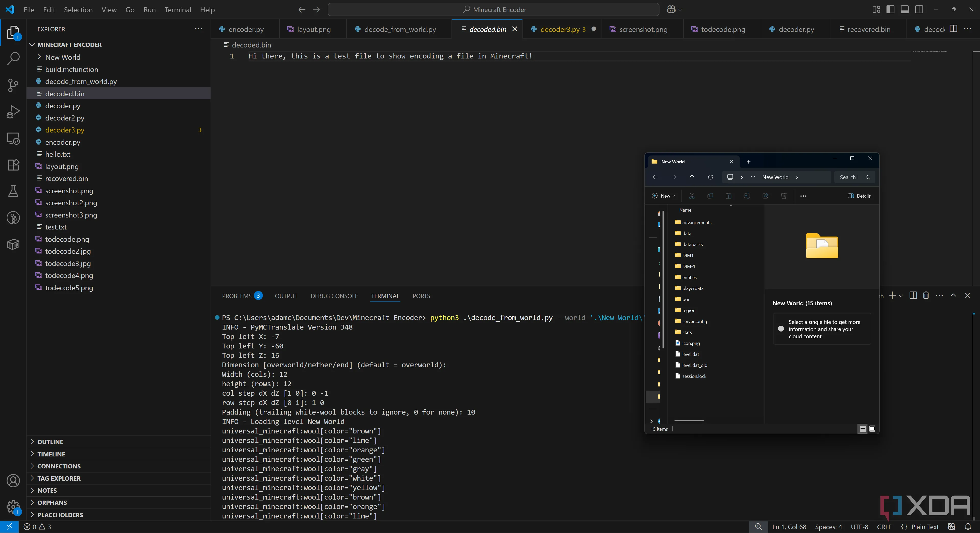The height and width of the screenshot is (533, 980).
Task: Open the Search view in activity bar
Action: pos(13,59)
